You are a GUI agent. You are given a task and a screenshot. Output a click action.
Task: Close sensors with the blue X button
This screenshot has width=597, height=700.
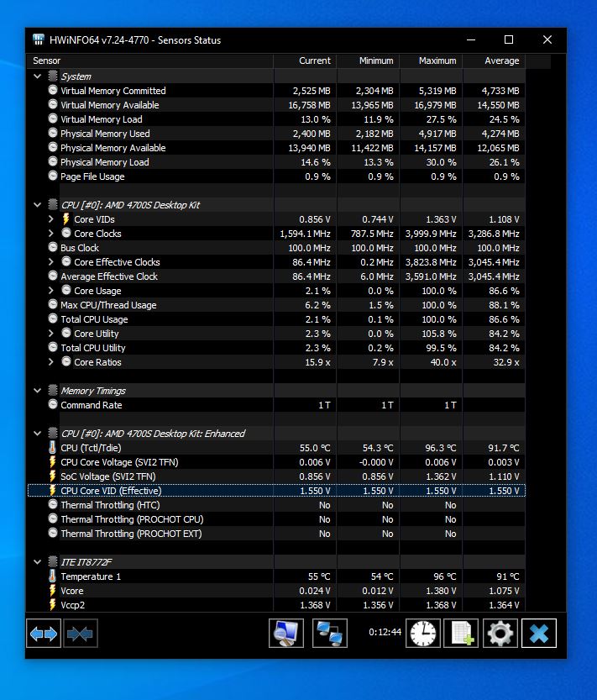pyautogui.click(x=539, y=633)
